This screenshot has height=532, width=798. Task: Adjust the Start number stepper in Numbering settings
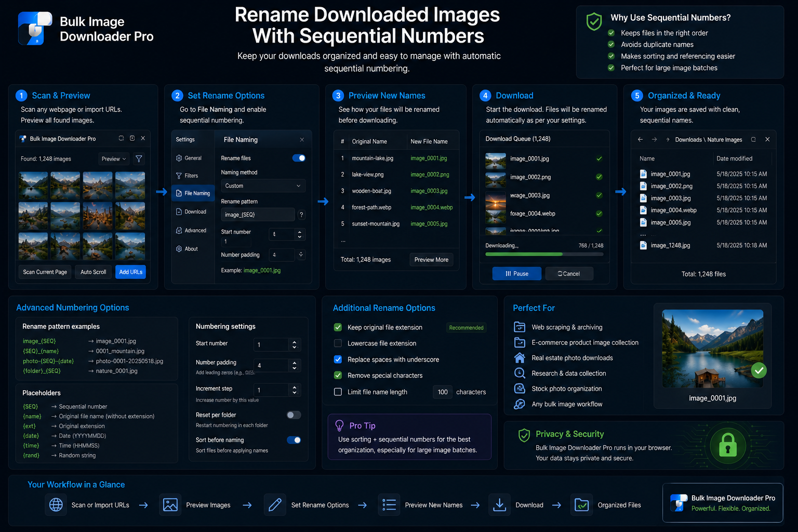[x=295, y=344]
